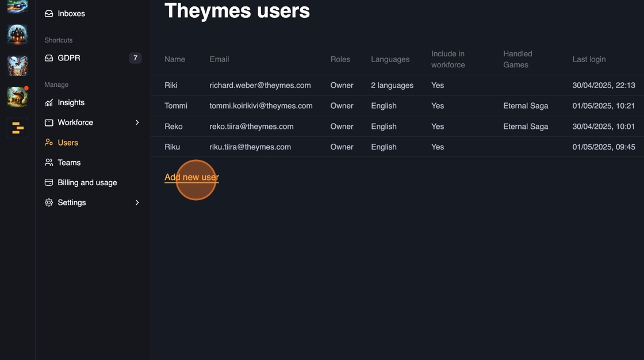Click the Settings gear icon

click(x=49, y=202)
